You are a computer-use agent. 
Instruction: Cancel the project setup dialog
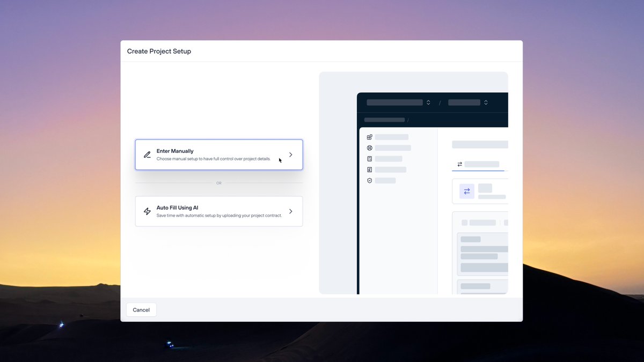point(141,310)
